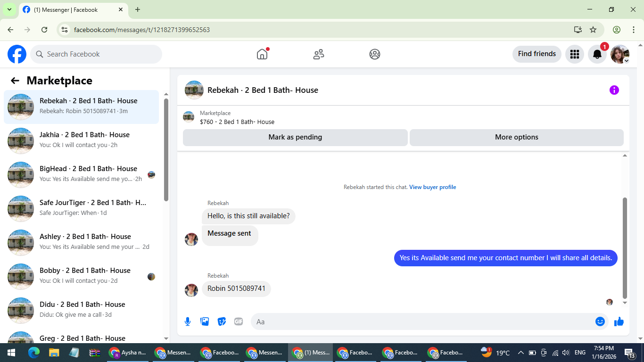
Task: Switch to Aysha n... Chrome taskbar window
Action: [128, 353]
